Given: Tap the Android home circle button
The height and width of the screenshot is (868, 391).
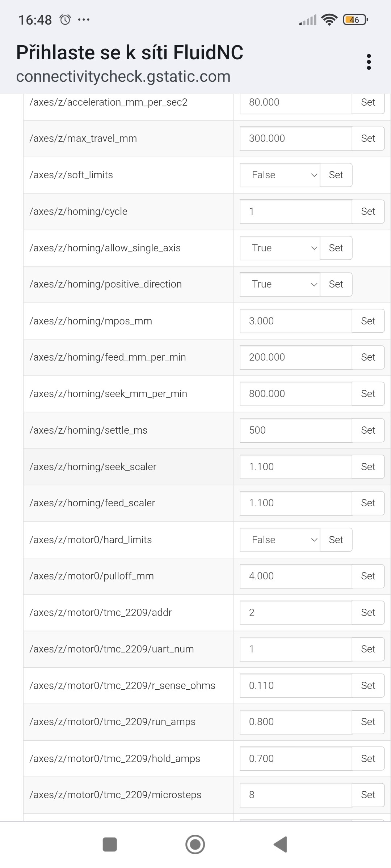Looking at the screenshot, I should [x=195, y=844].
